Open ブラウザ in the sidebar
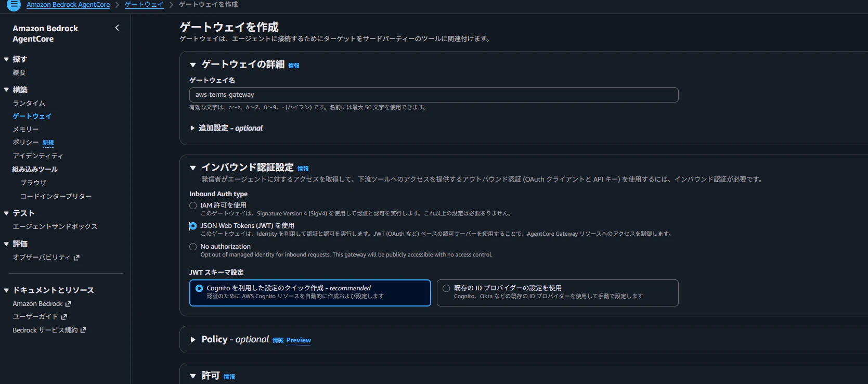The width and height of the screenshot is (868, 384). click(x=33, y=183)
